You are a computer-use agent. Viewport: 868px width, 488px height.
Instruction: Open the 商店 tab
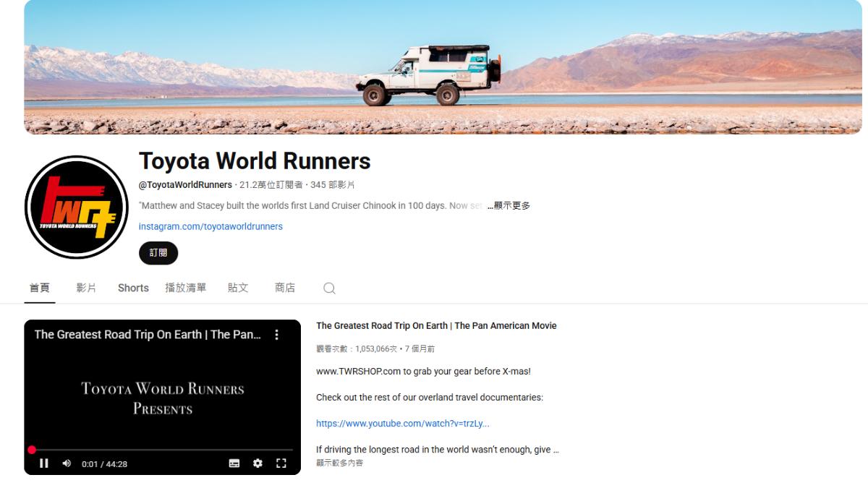click(285, 288)
